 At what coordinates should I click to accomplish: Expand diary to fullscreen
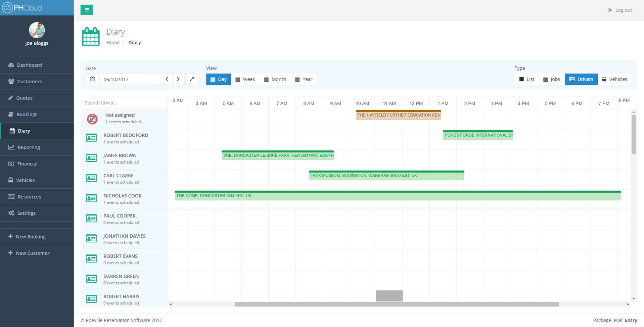pyautogui.click(x=192, y=79)
